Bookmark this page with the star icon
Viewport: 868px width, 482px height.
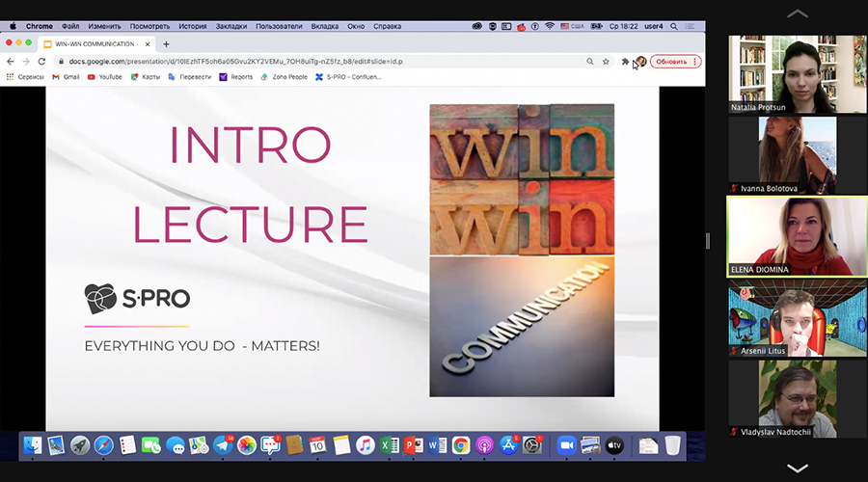606,61
